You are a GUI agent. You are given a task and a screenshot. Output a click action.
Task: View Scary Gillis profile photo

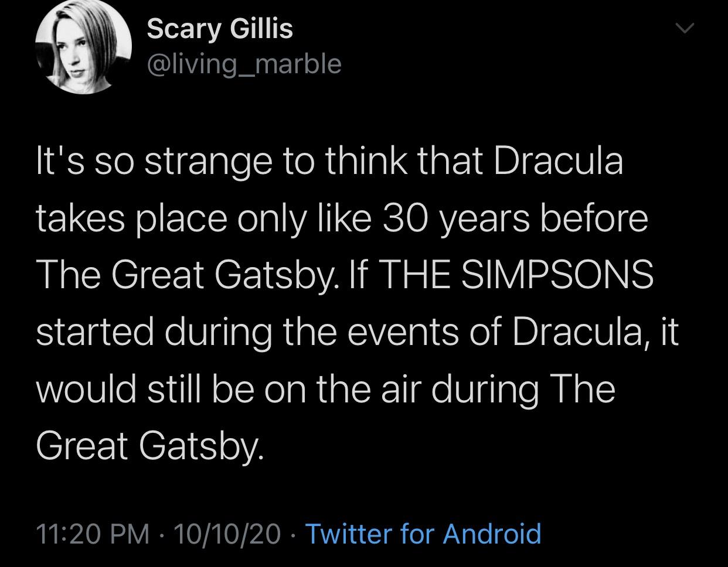click(x=83, y=47)
